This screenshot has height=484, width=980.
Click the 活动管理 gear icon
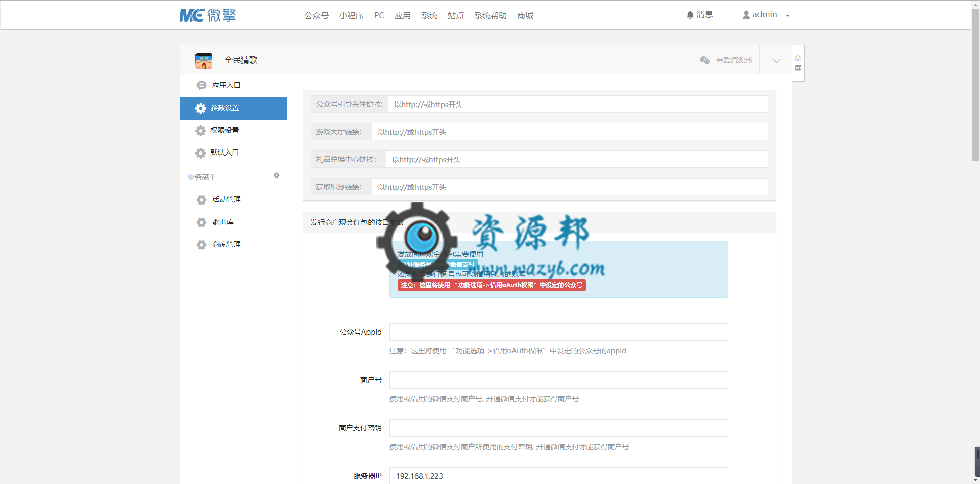[201, 200]
